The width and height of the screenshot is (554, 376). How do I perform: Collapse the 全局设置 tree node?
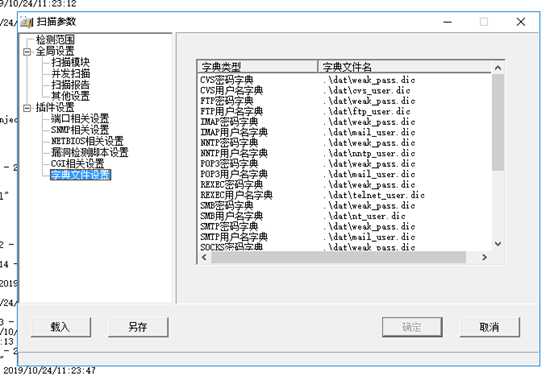27,52
